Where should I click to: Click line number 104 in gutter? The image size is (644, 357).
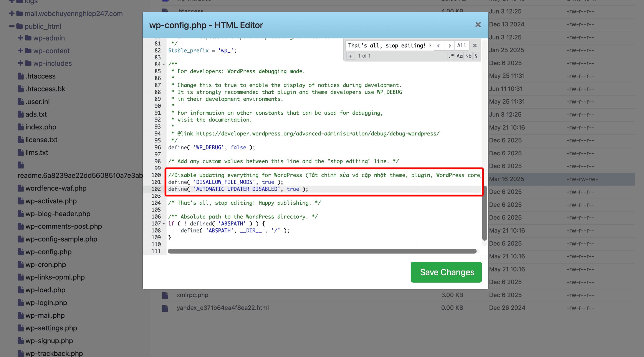pyautogui.click(x=156, y=203)
